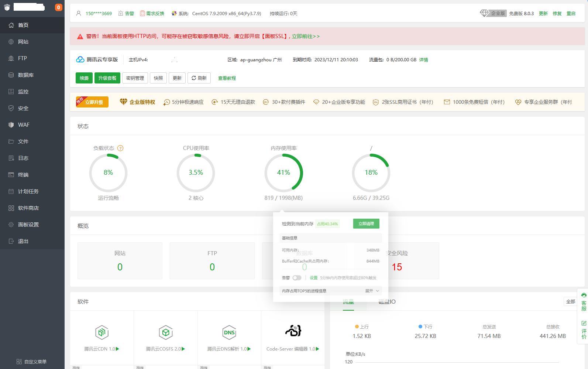The image size is (588, 369).
Task: Open the Tencent Cloud COSFS plugin icon
Action: 165,332
